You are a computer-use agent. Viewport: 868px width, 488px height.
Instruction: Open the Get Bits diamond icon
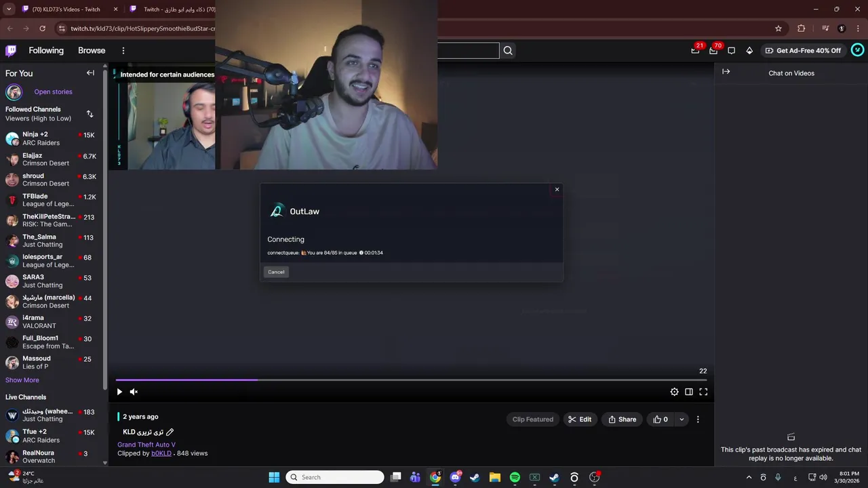point(749,50)
